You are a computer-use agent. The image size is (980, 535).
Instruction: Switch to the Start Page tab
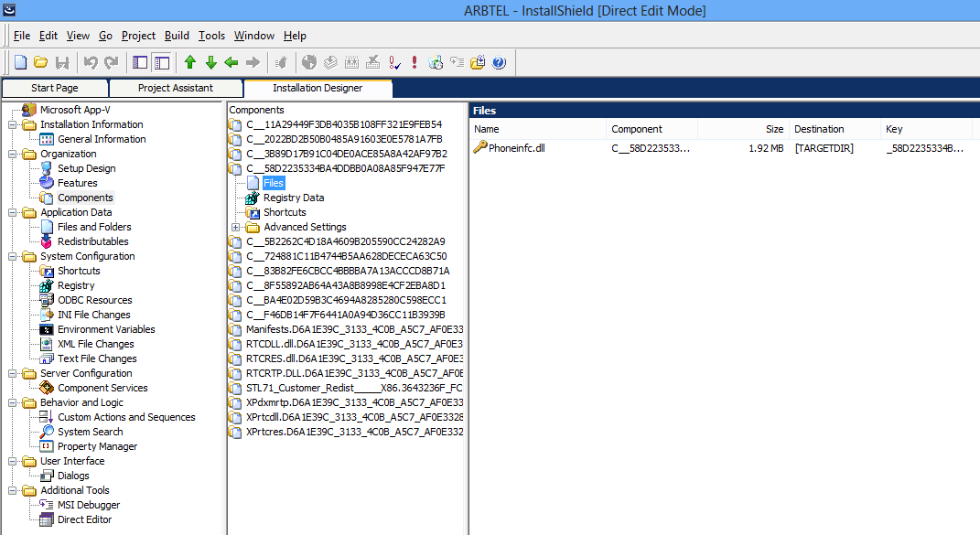[x=55, y=88]
